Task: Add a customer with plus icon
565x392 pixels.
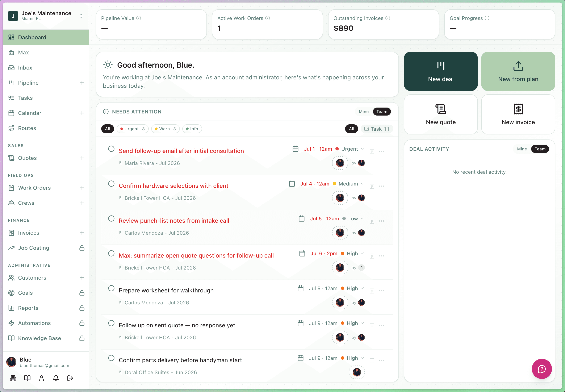Action: (82, 278)
